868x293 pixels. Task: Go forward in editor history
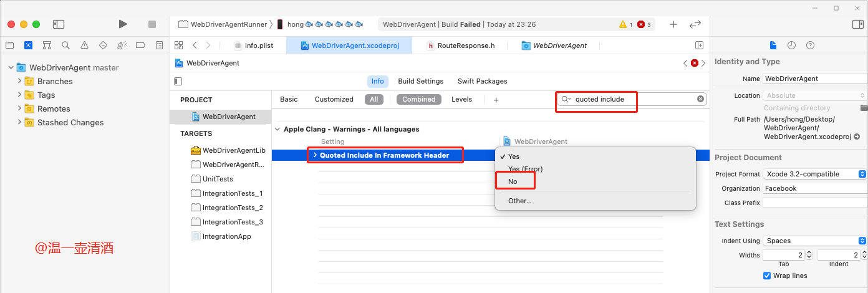[x=208, y=46]
